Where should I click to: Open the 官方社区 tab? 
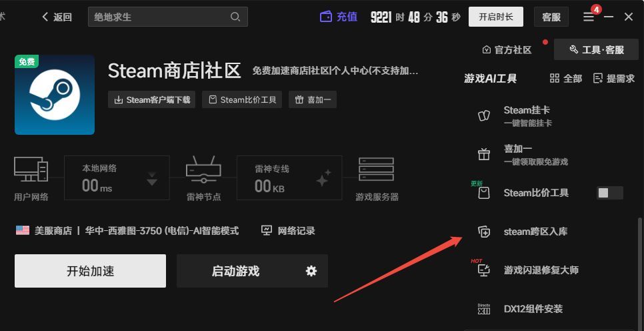507,50
